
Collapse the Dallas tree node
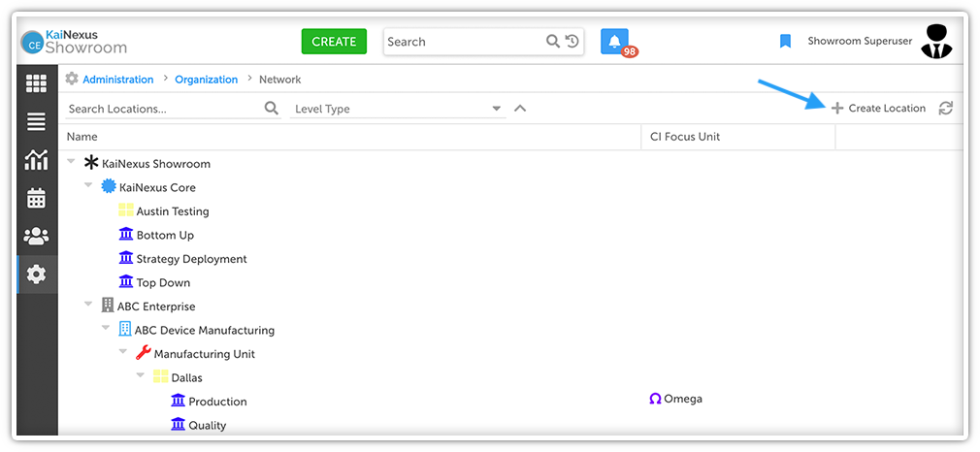coord(141,375)
